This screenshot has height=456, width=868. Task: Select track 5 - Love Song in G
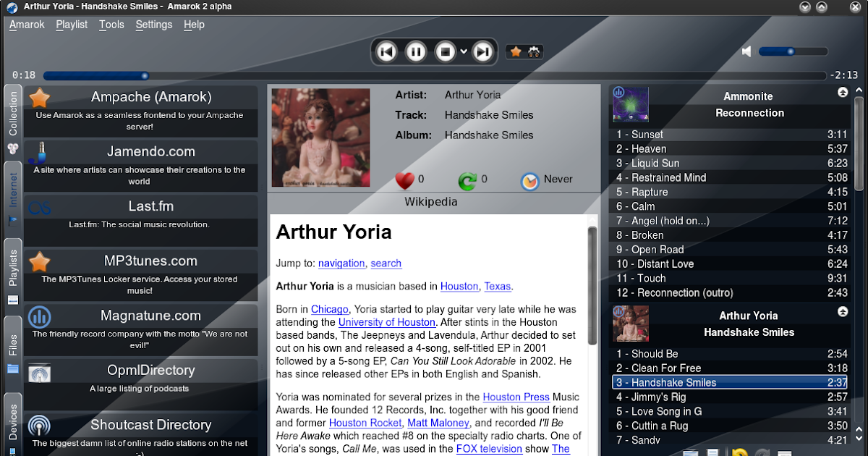tap(731, 411)
